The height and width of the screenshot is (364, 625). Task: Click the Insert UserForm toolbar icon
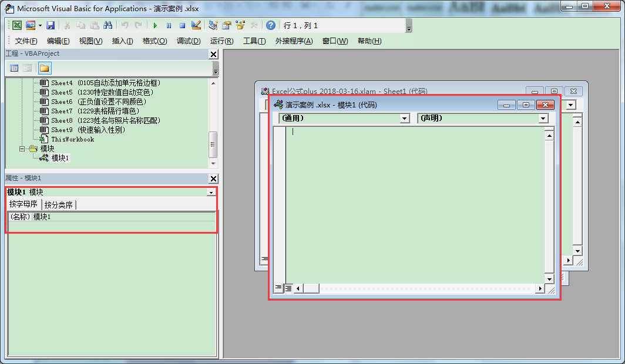coord(31,25)
